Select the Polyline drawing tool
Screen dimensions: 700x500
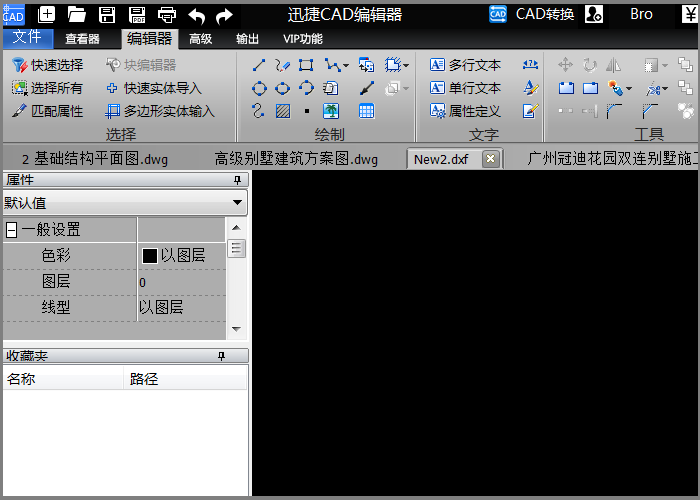tap(332, 65)
